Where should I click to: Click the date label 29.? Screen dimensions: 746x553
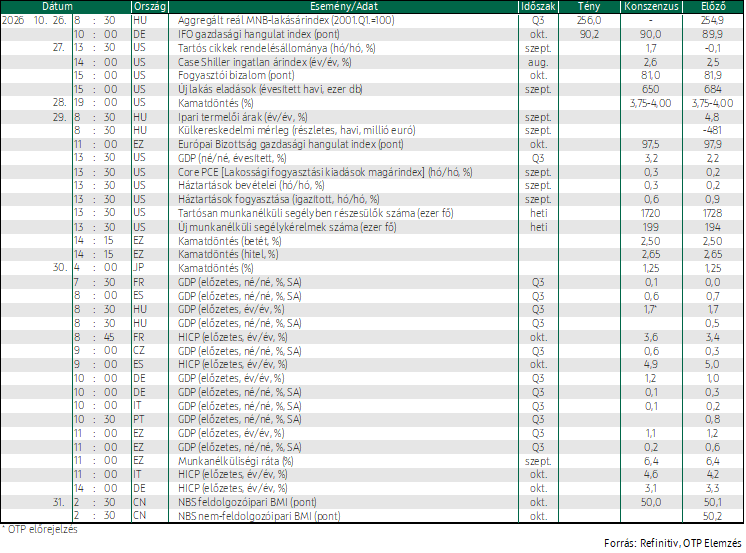[59, 117]
